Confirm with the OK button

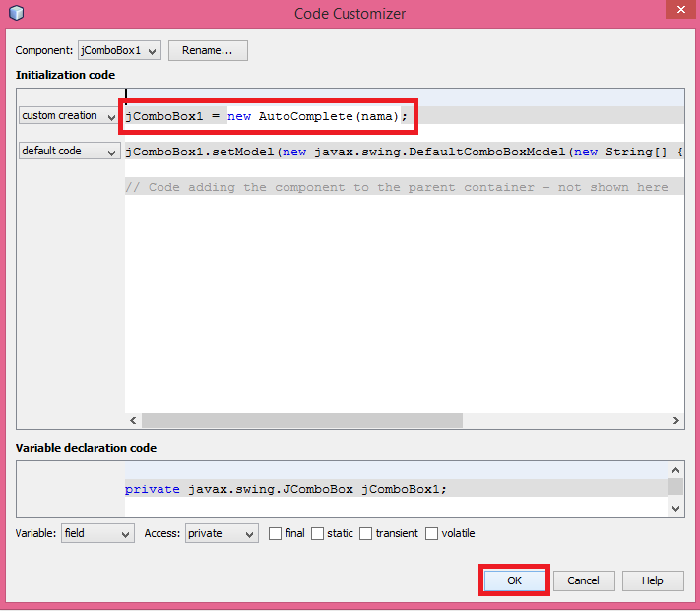pos(514,580)
